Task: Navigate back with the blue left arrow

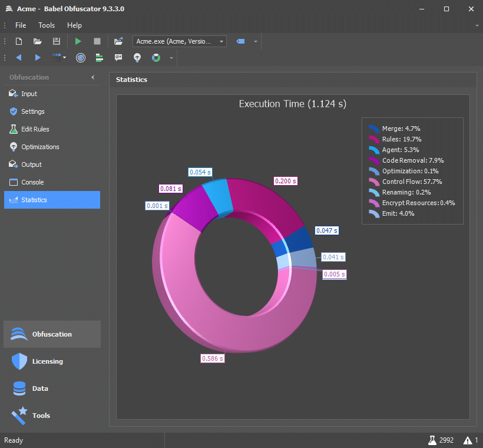Action: pyautogui.click(x=18, y=58)
